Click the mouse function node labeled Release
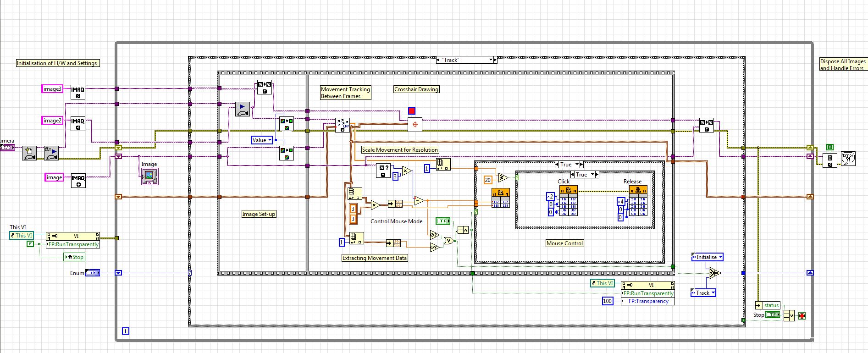The image size is (868, 353). (x=638, y=200)
